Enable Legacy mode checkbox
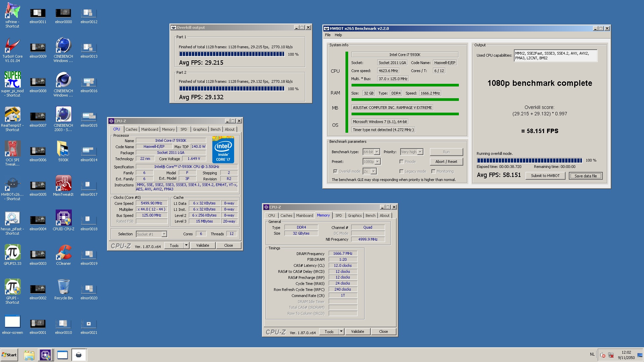This screenshot has width=644, height=362. 401,171
